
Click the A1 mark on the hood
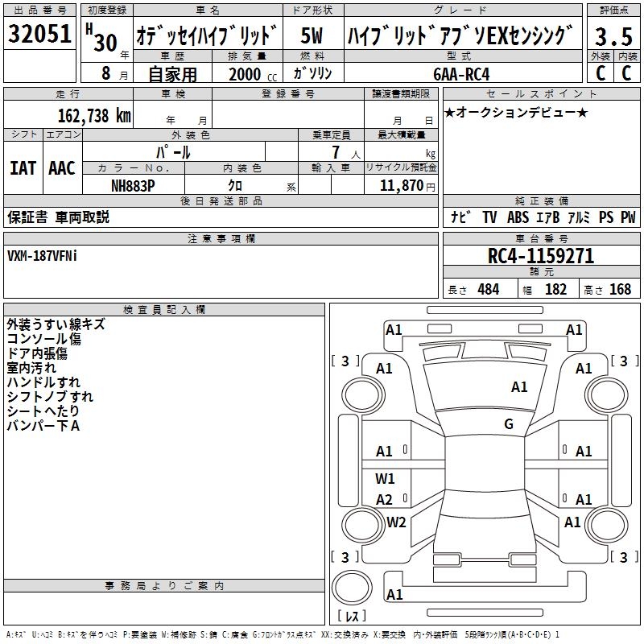pyautogui.click(x=519, y=387)
